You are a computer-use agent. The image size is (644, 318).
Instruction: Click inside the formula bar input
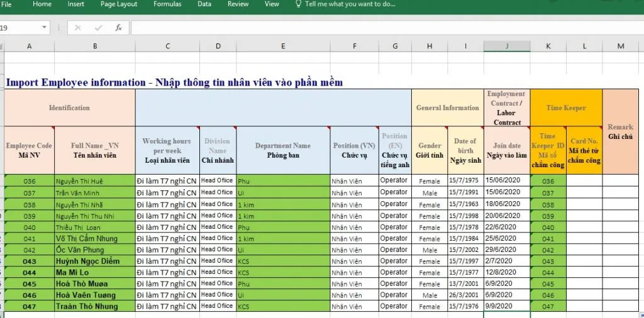pyautogui.click(x=386, y=28)
